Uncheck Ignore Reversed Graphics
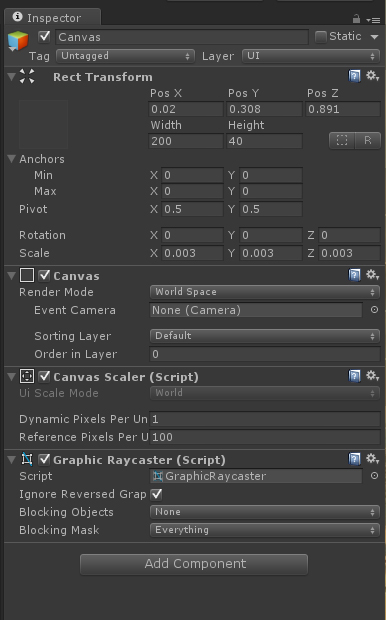The width and height of the screenshot is (386, 620). pyautogui.click(x=157, y=494)
